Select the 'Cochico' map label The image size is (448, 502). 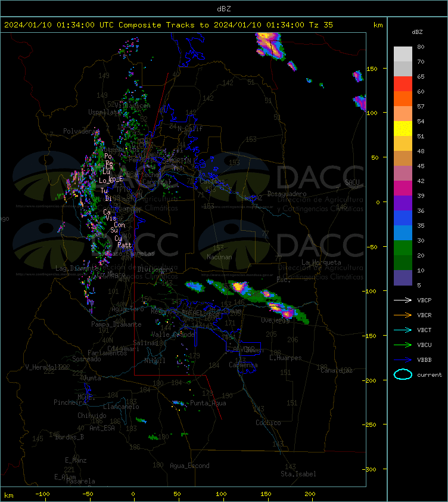268,423
